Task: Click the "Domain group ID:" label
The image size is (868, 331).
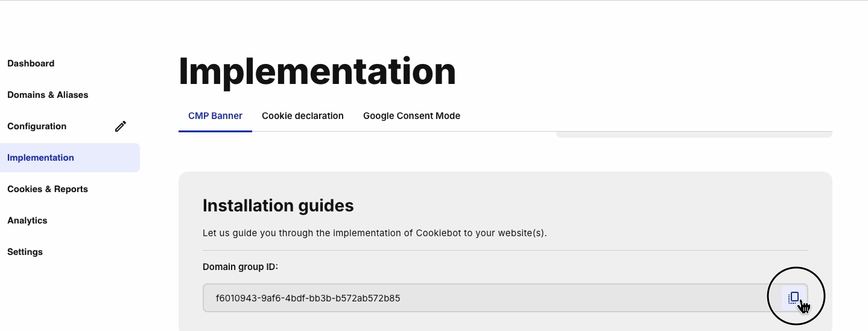Action: 240,267
